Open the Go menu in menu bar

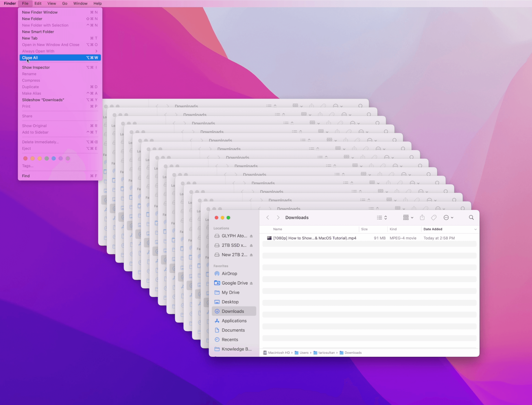(x=65, y=3)
